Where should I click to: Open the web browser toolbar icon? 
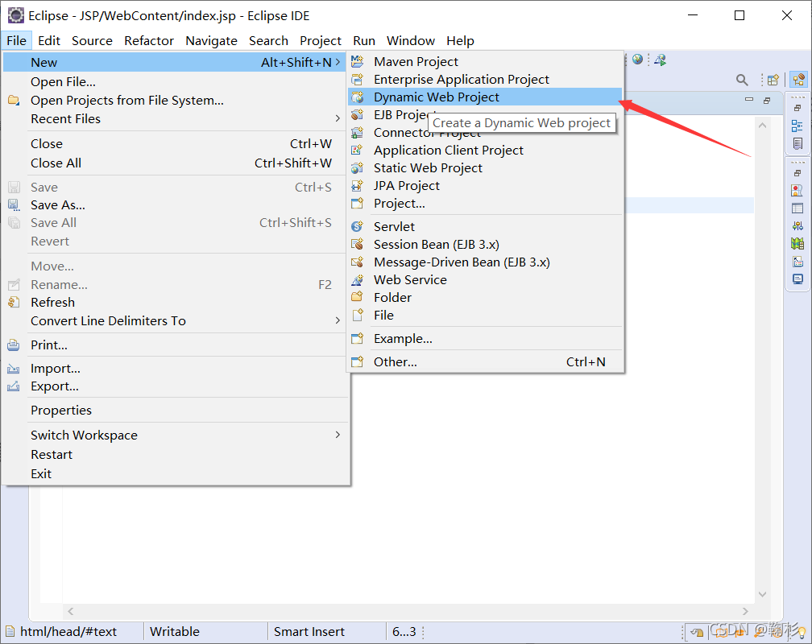tap(637, 60)
